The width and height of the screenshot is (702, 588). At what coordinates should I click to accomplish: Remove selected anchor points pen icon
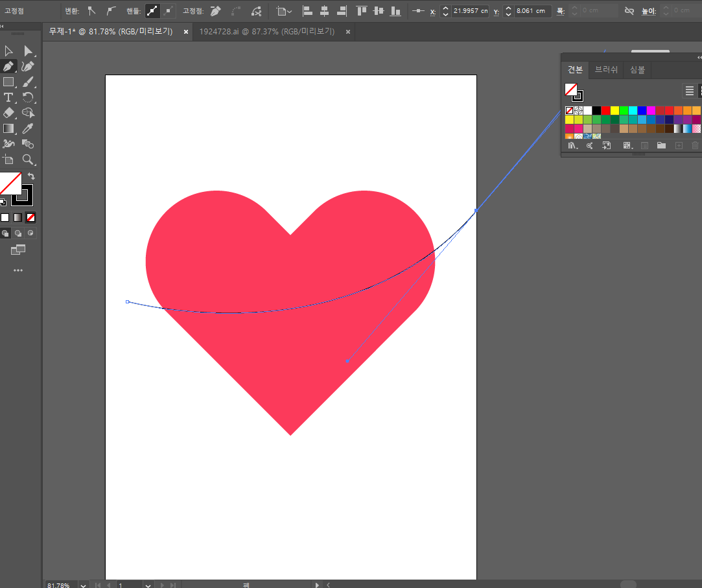pyautogui.click(x=216, y=11)
